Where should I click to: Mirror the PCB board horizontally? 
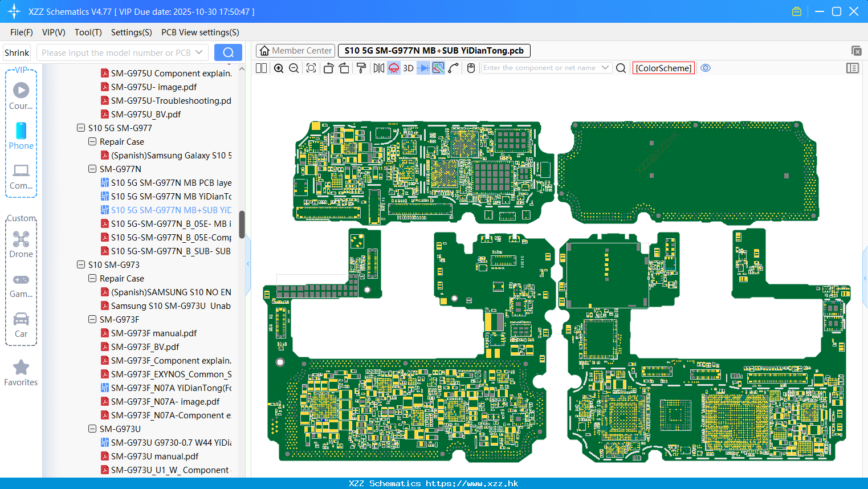pyautogui.click(x=378, y=68)
